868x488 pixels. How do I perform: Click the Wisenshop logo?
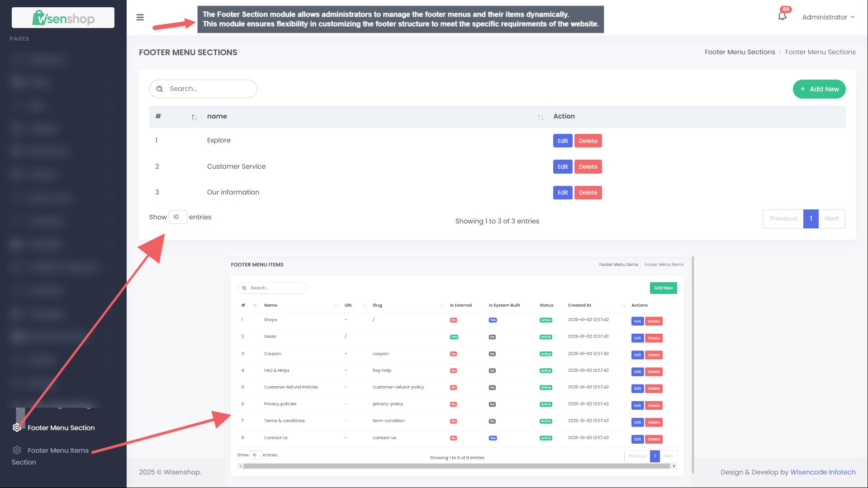pos(63,18)
